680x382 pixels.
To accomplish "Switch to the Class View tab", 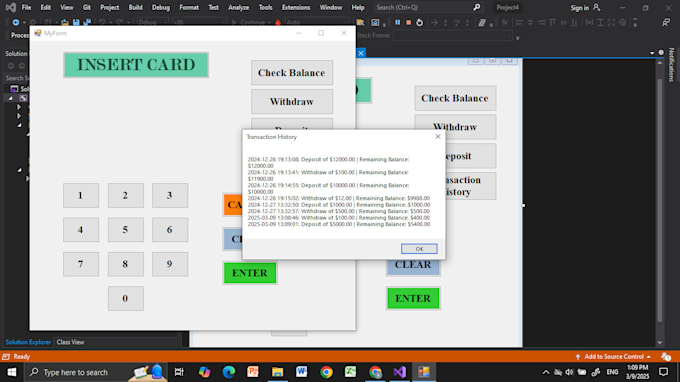I will [x=70, y=342].
